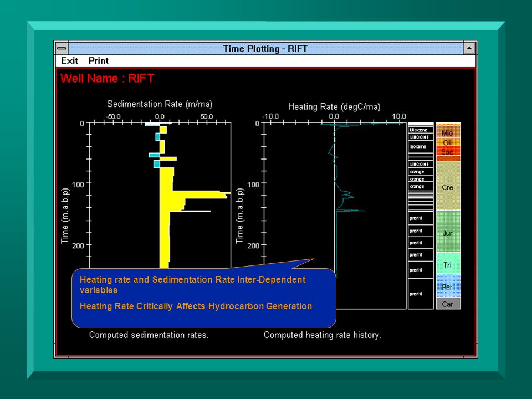Choose the Tri period block
This screenshot has height=399, width=532.
(x=448, y=264)
